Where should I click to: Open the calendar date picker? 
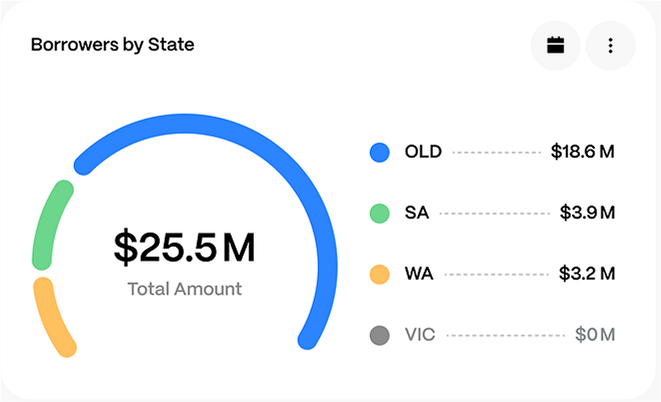pos(555,45)
